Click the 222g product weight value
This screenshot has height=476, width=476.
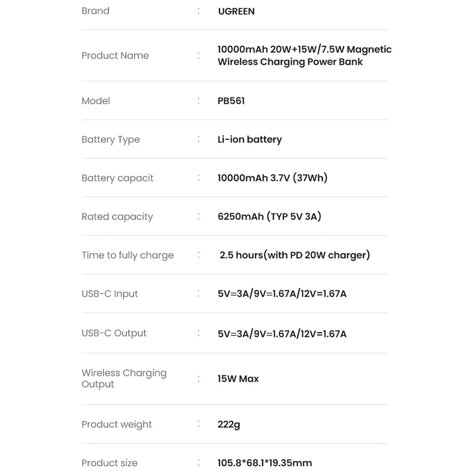[228, 425]
